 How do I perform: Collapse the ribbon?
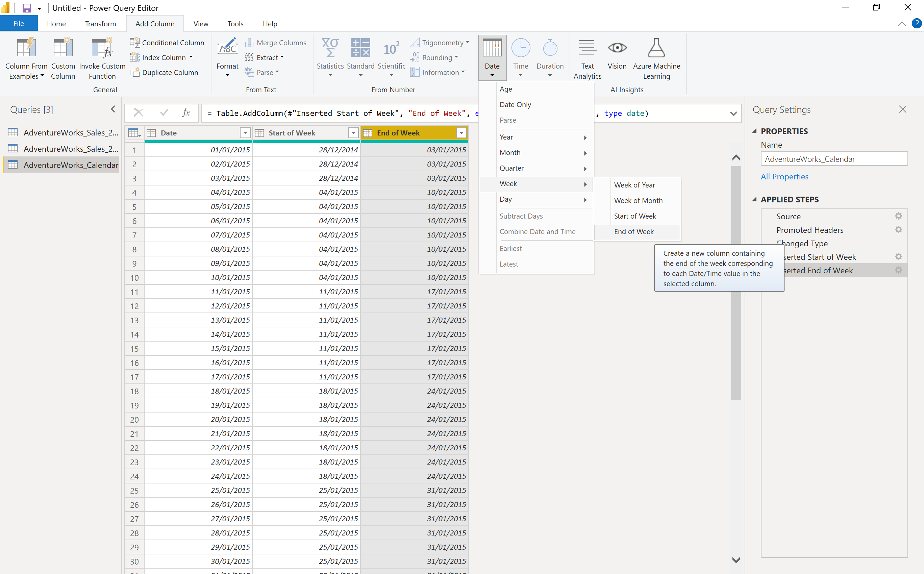[x=902, y=24]
